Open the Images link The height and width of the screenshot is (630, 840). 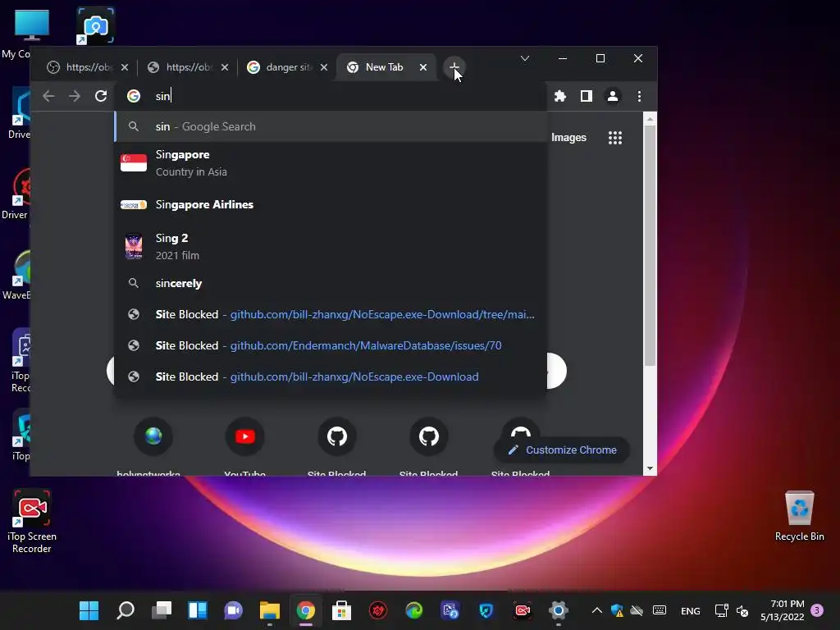(x=568, y=138)
